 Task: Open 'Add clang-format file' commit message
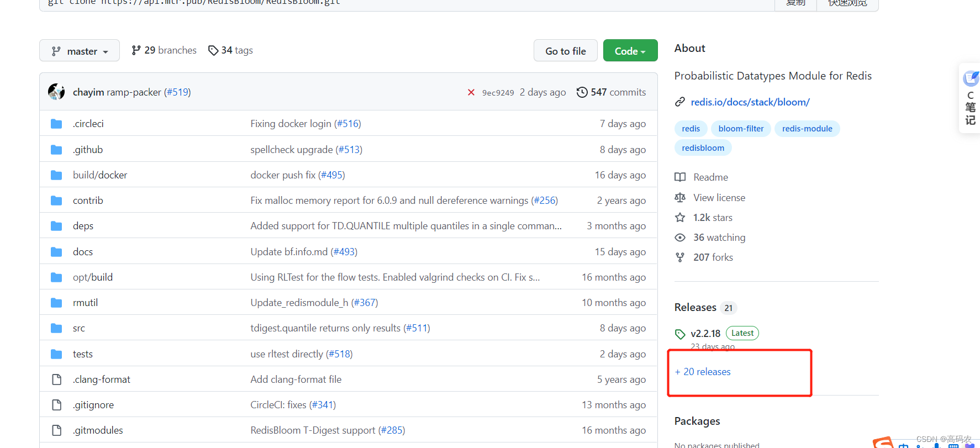tap(296, 380)
